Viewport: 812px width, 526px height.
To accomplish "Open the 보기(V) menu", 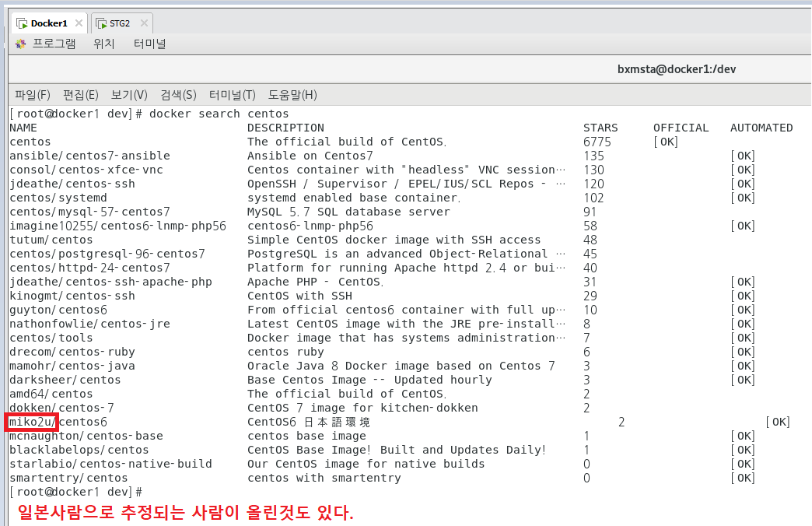I will coord(129,95).
